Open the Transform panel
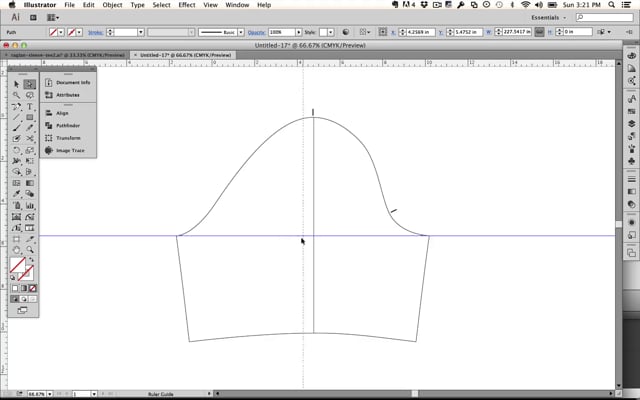 (68, 137)
